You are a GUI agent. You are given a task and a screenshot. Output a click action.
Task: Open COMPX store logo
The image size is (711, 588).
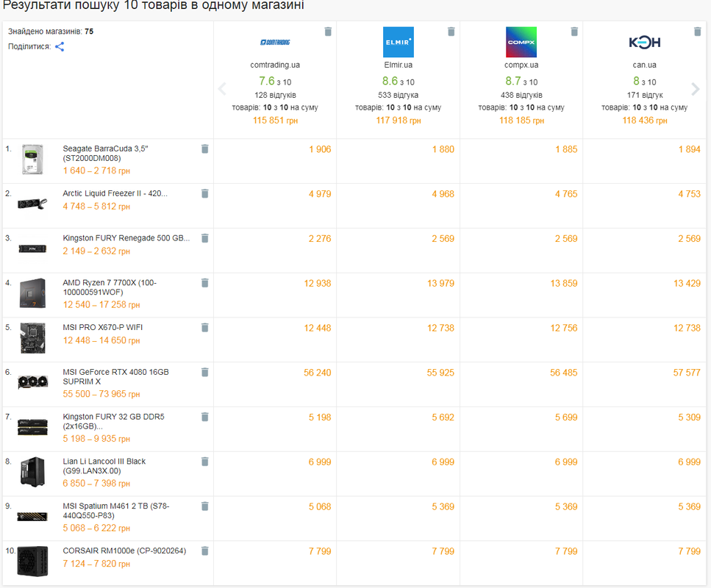pyautogui.click(x=521, y=42)
